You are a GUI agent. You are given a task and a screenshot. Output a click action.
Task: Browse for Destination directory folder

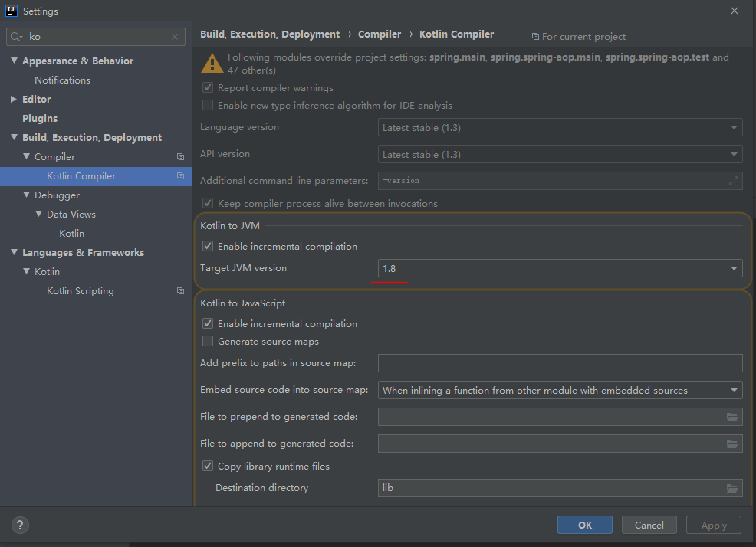[x=732, y=488]
